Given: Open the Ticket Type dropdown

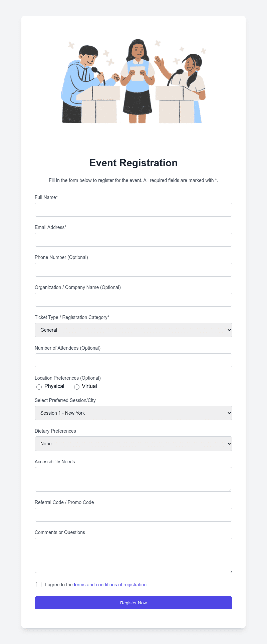Looking at the screenshot, I should (133, 330).
